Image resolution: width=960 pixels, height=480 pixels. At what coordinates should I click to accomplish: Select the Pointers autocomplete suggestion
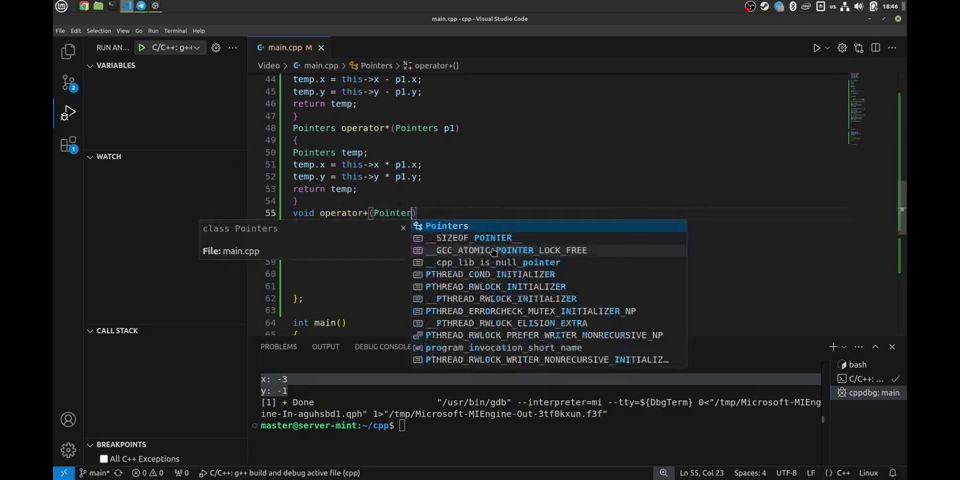[549, 226]
